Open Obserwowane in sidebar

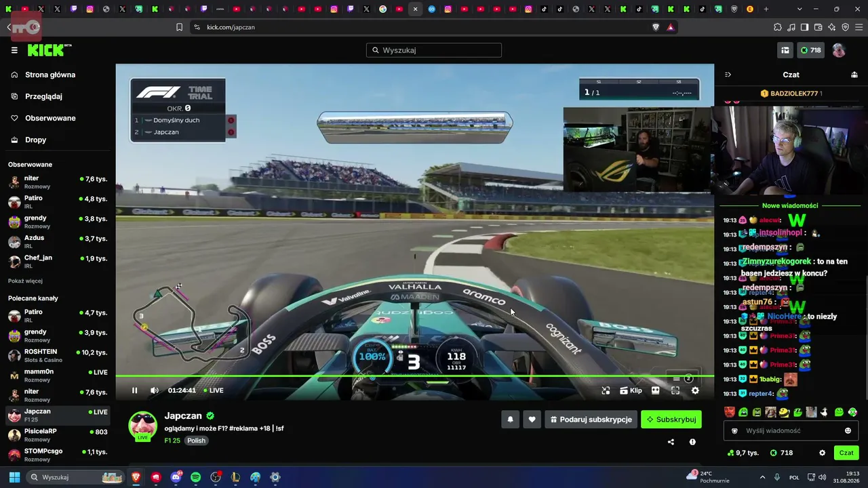click(x=50, y=118)
